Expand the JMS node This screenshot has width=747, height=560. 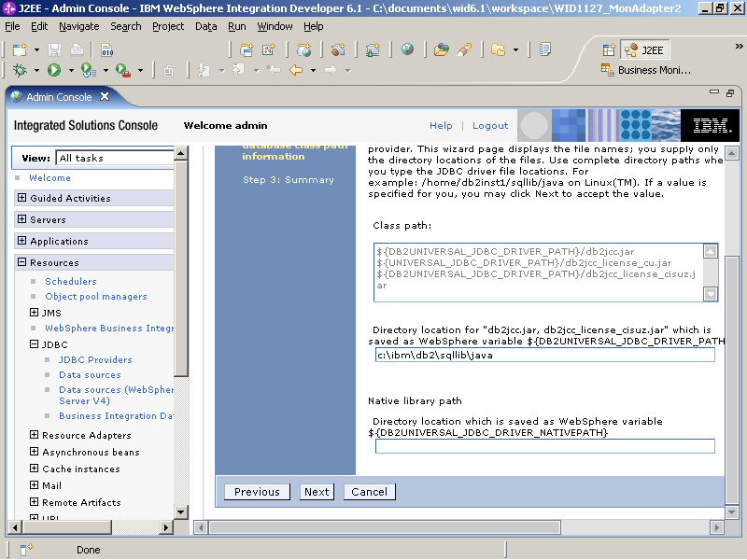[x=34, y=313]
